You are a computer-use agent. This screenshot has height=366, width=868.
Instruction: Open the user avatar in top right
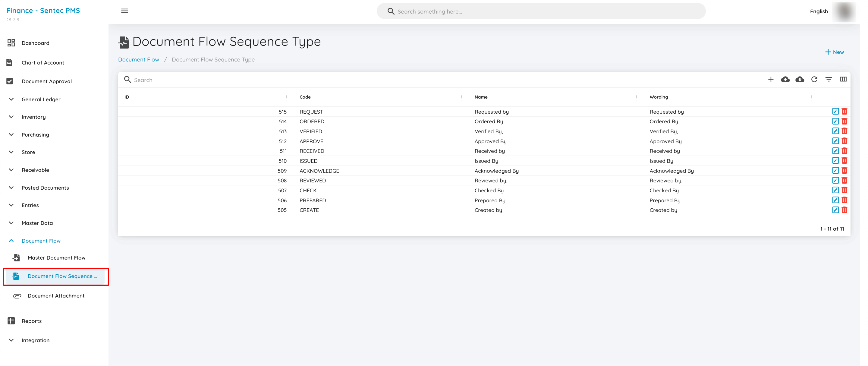(x=844, y=12)
